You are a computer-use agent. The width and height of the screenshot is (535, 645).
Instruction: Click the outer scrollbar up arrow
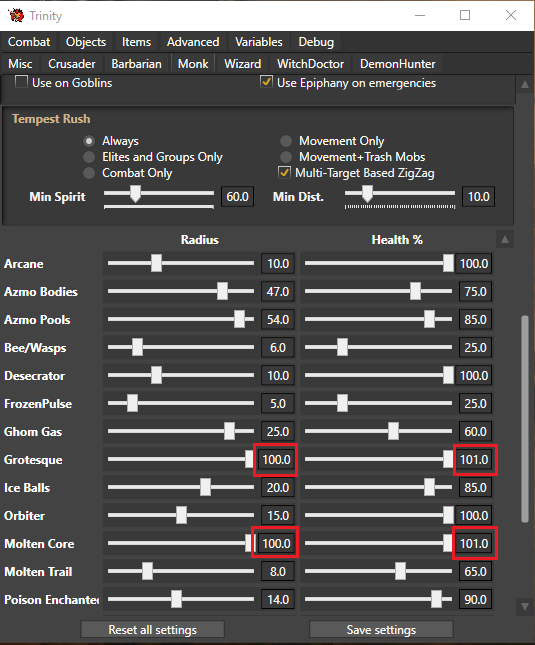[525, 85]
